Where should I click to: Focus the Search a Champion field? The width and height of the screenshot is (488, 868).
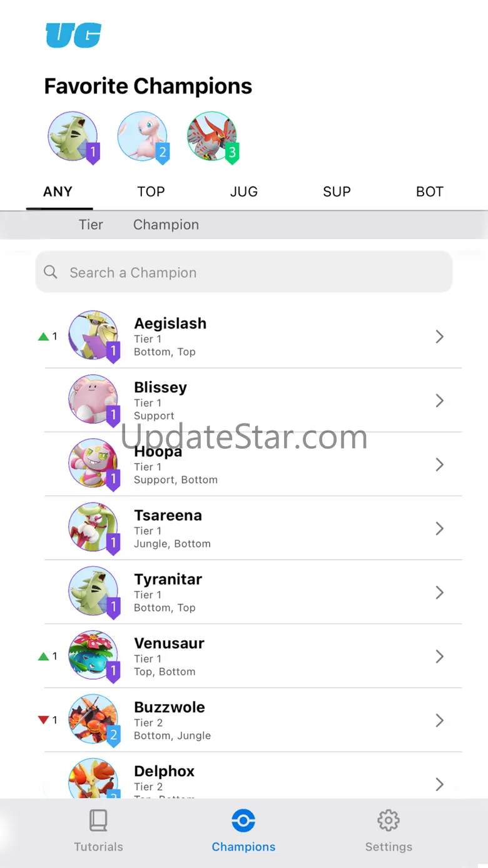(244, 272)
